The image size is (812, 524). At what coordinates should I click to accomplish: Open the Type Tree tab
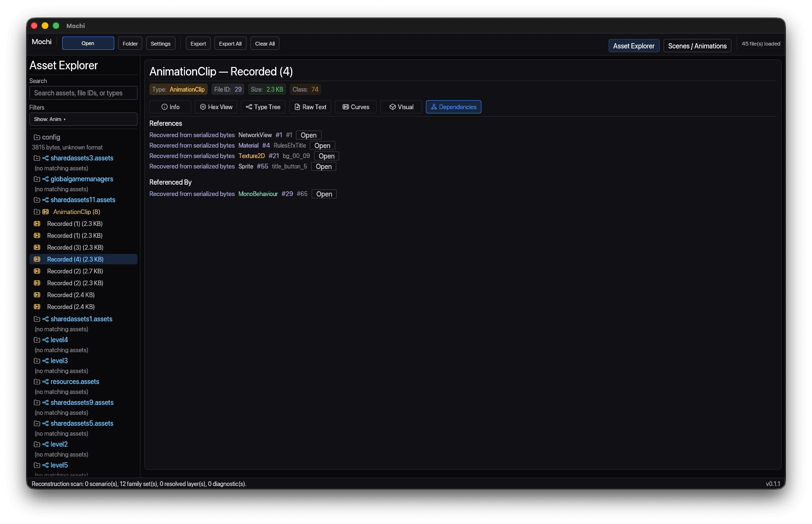point(263,107)
